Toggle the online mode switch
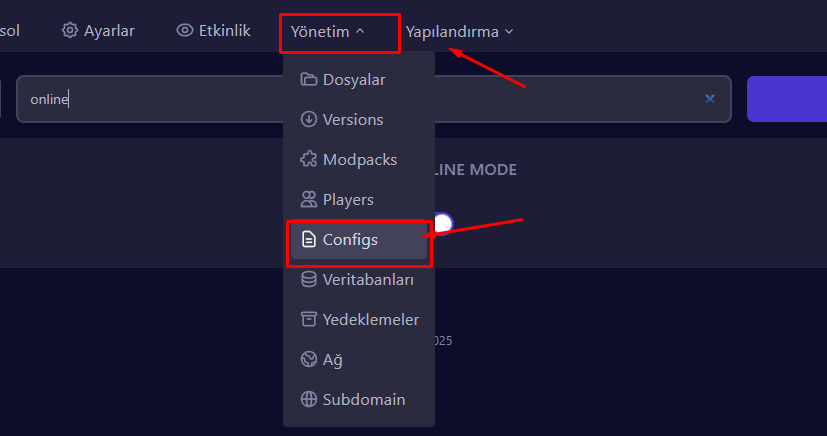The height and width of the screenshot is (436, 827). 442,223
